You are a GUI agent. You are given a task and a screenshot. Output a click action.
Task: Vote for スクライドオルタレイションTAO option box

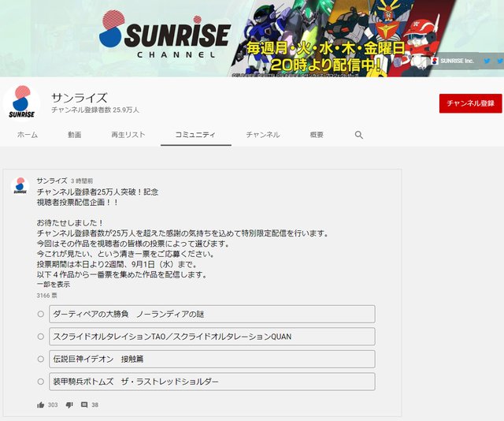pyautogui.click(x=212, y=337)
